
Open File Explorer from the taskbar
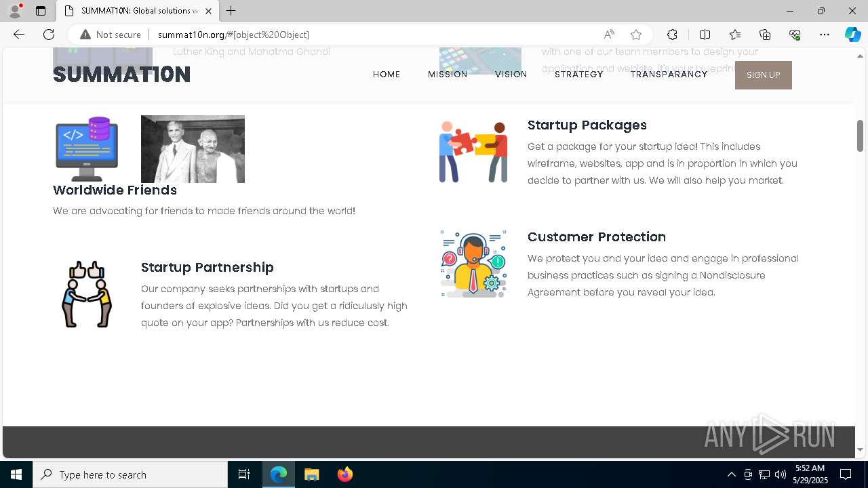[312, 474]
